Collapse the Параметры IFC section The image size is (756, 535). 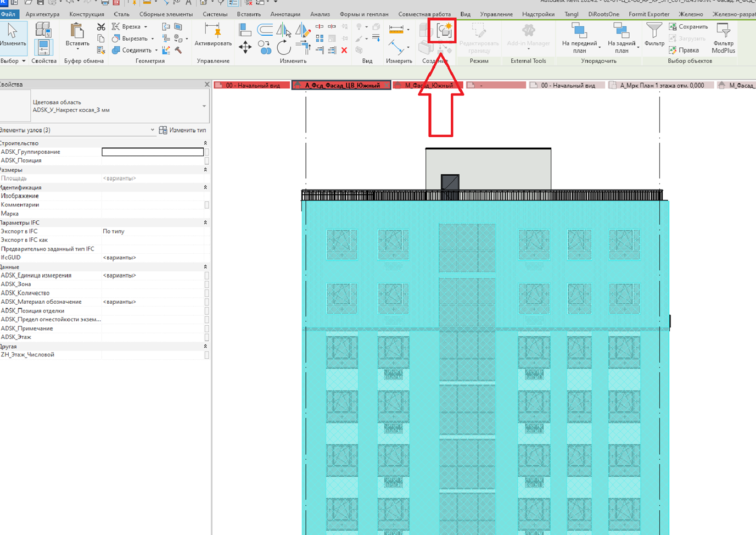(x=205, y=222)
